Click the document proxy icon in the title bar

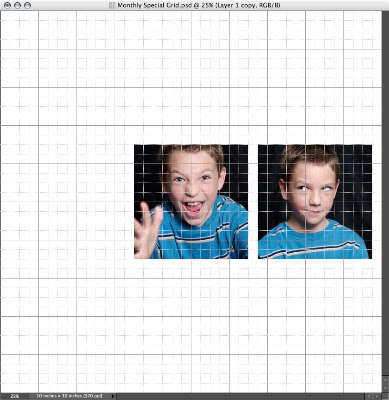click(x=112, y=5)
